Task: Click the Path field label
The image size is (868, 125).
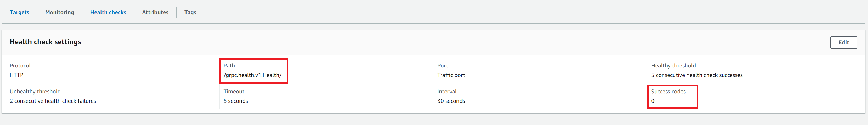Action: pyautogui.click(x=229, y=66)
